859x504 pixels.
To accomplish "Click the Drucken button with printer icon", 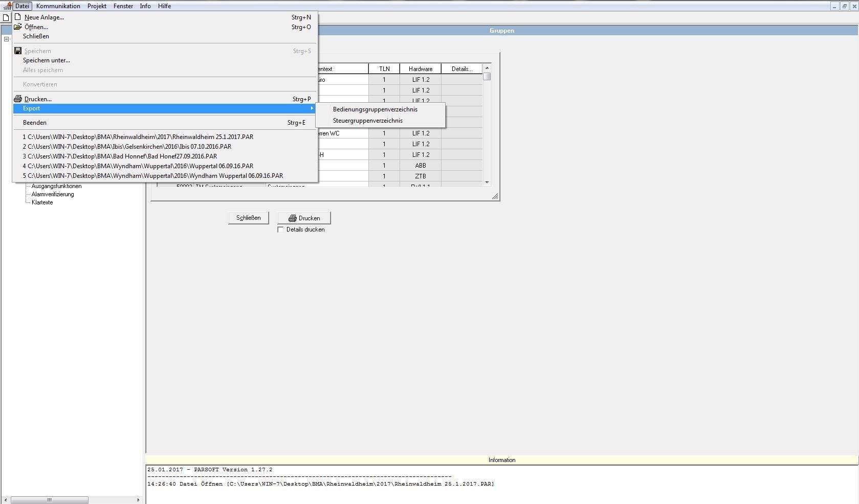I will pyautogui.click(x=304, y=218).
